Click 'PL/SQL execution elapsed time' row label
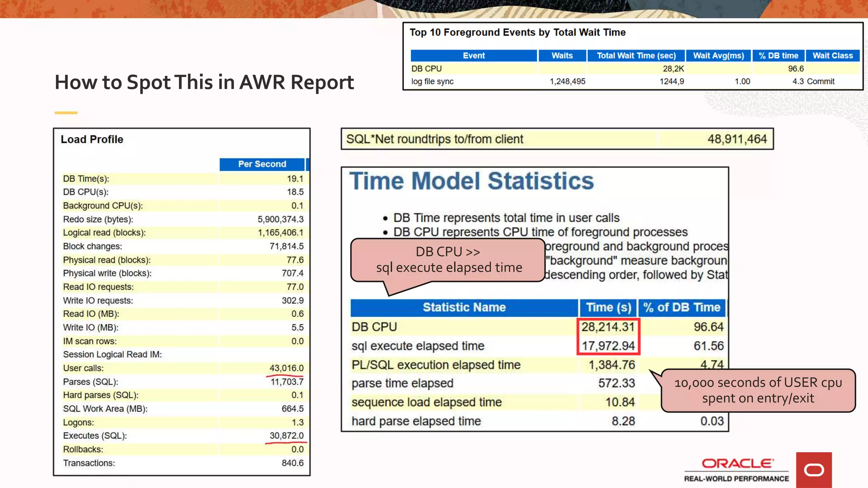 (436, 365)
